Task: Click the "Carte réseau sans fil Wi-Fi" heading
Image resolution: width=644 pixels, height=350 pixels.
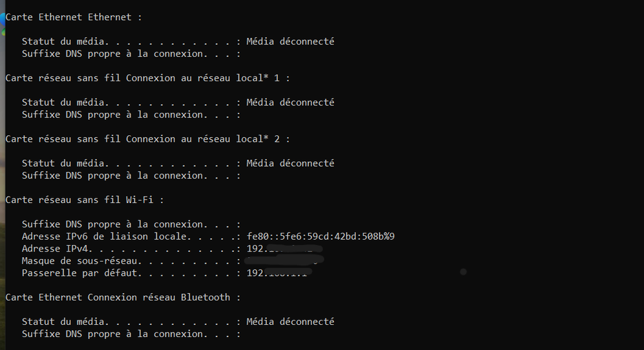Action: pyautogui.click(x=84, y=200)
